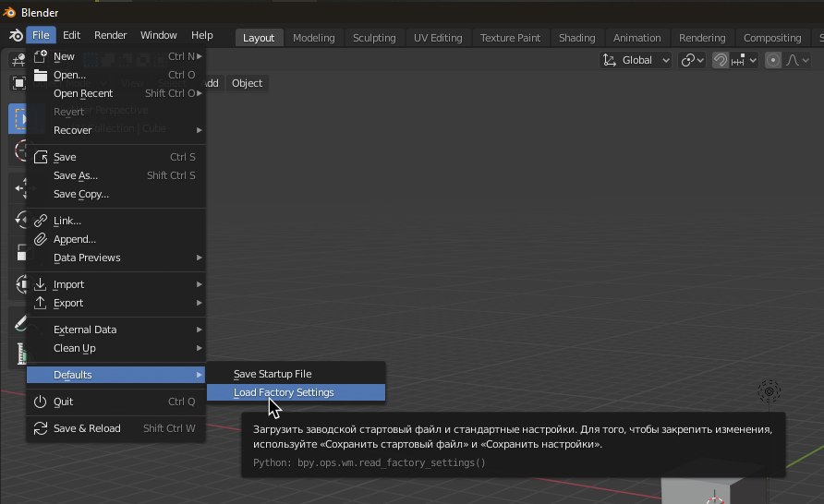Open the Render menu
This screenshot has width=824, height=504.
point(110,35)
